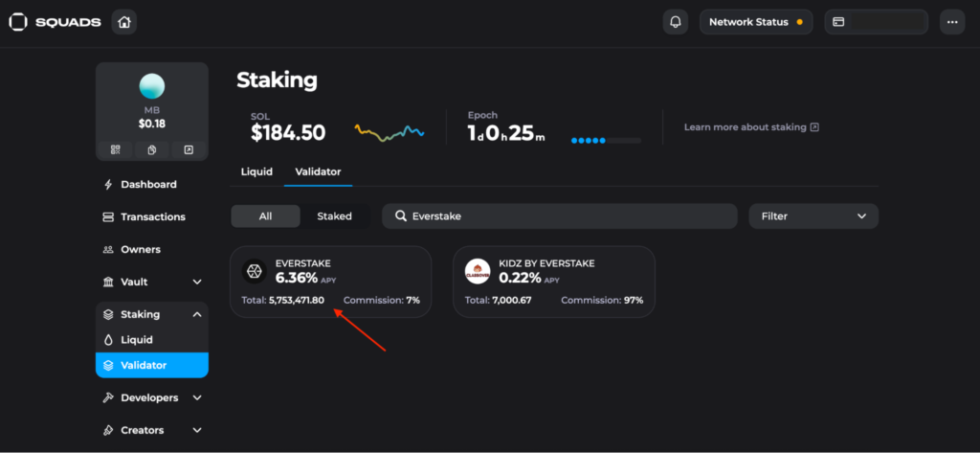Click the $184.50 SOL price

288,133
